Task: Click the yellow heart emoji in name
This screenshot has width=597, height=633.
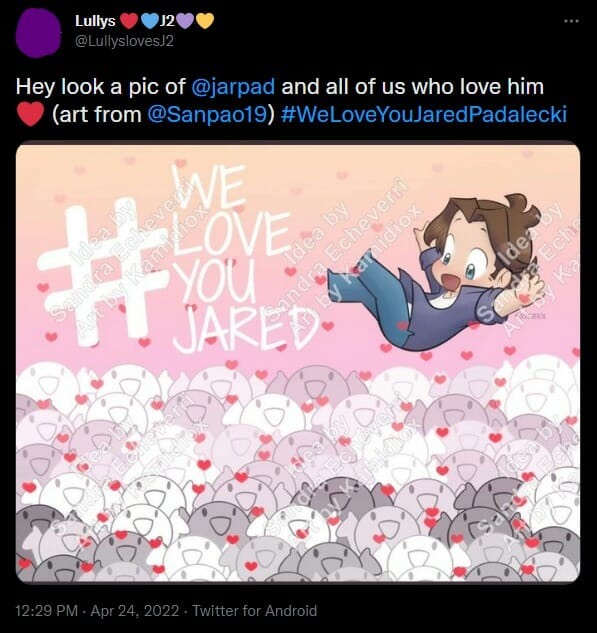Action: (205, 21)
